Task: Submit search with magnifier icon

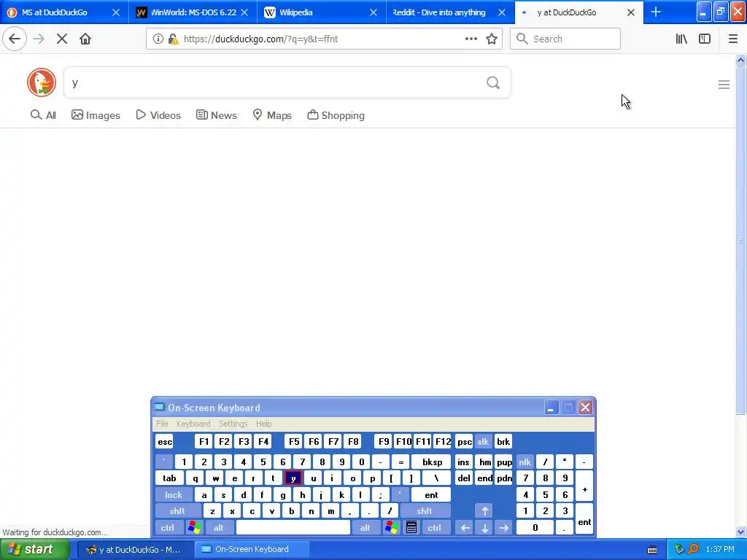Action: point(493,83)
